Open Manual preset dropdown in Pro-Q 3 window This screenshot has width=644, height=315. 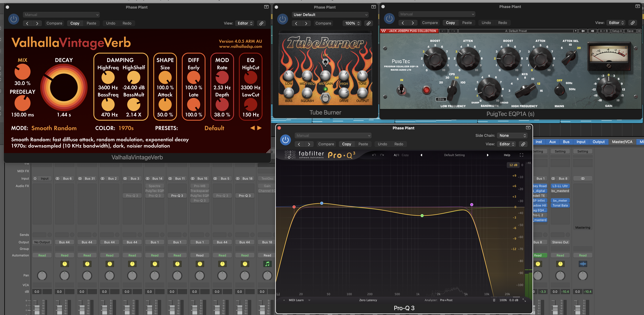click(x=333, y=136)
